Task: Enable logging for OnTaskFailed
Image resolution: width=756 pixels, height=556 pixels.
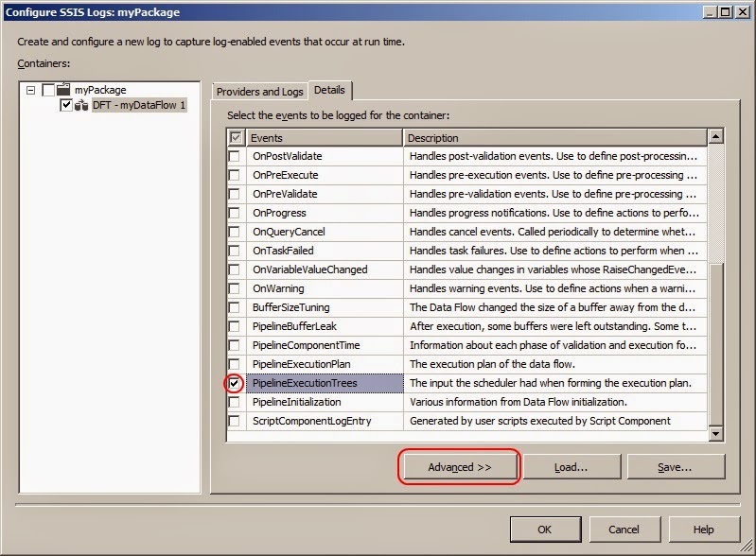Action: point(234,251)
